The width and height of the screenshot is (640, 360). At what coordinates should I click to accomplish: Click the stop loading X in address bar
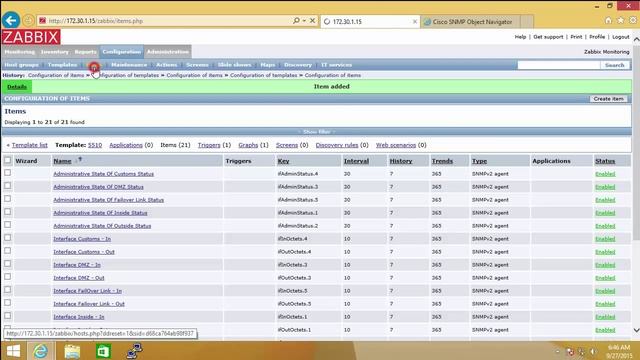(312, 20)
